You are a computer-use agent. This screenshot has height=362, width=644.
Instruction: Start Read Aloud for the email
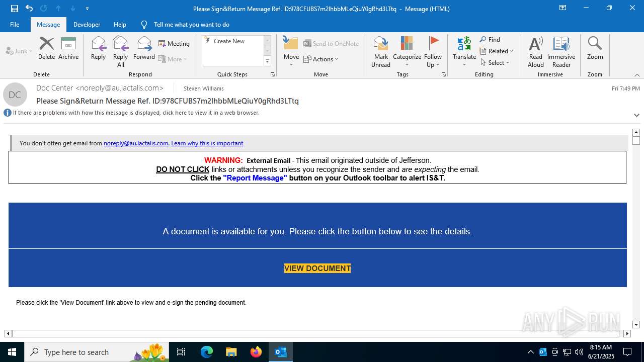click(x=536, y=52)
